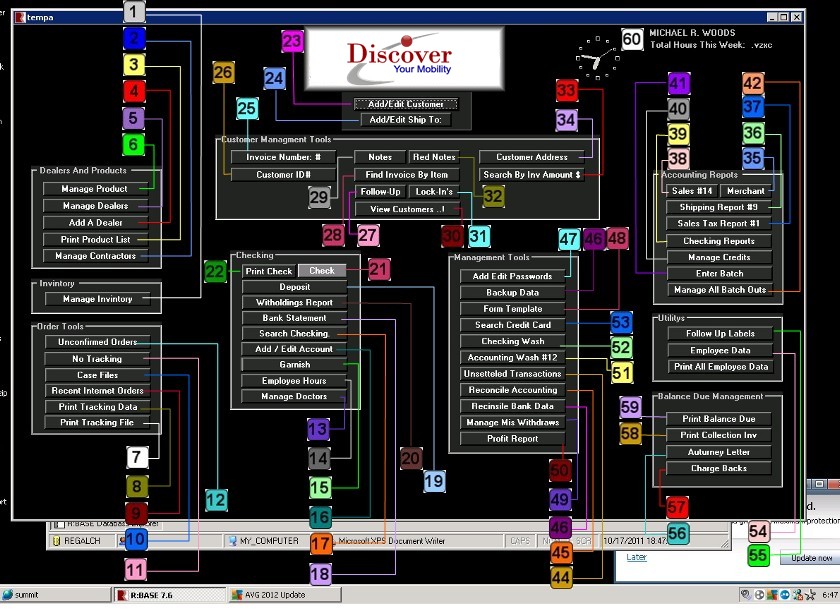Open Form Template
This screenshot has height=610, width=840.
pyautogui.click(x=513, y=309)
